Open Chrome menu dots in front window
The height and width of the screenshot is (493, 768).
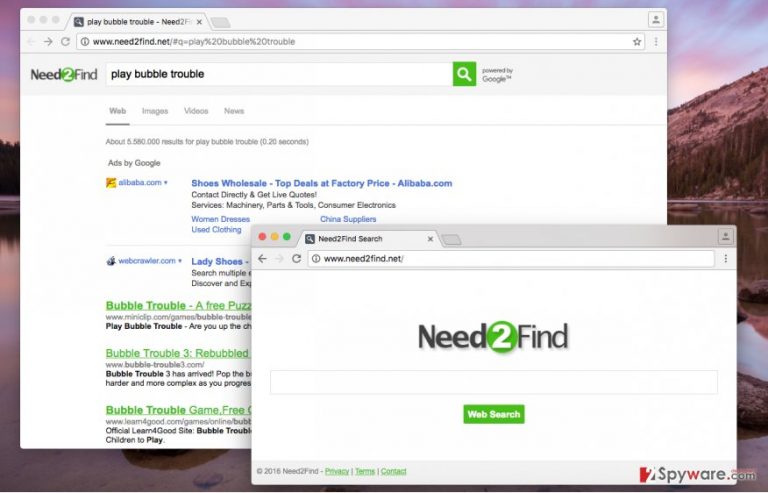(x=725, y=258)
